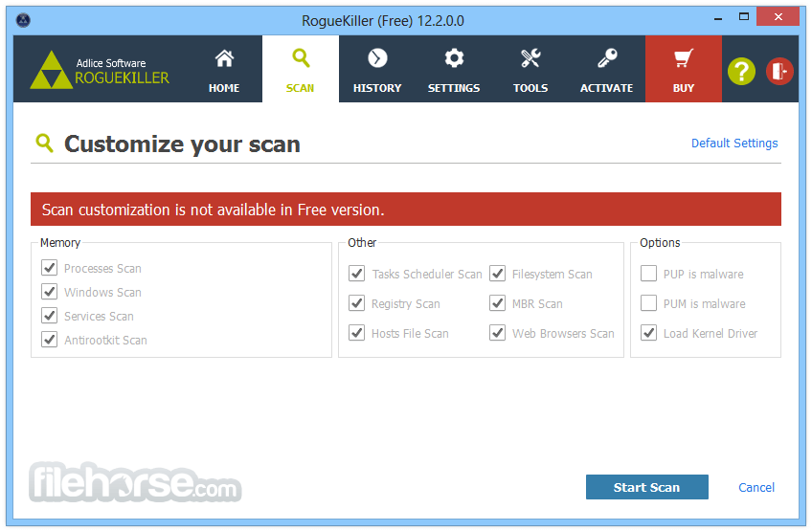Toggle the Processes Scan checkbox
The image size is (812, 531).
[49, 268]
